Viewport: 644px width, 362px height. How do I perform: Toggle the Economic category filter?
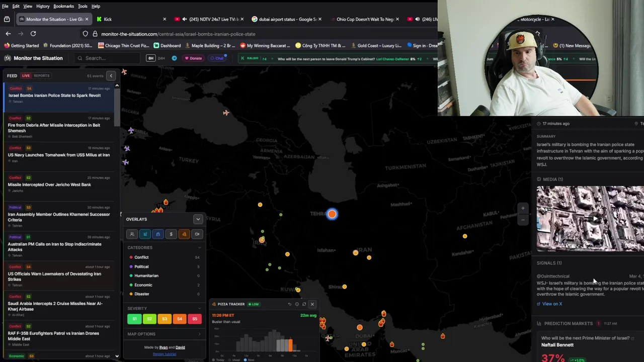point(165,285)
